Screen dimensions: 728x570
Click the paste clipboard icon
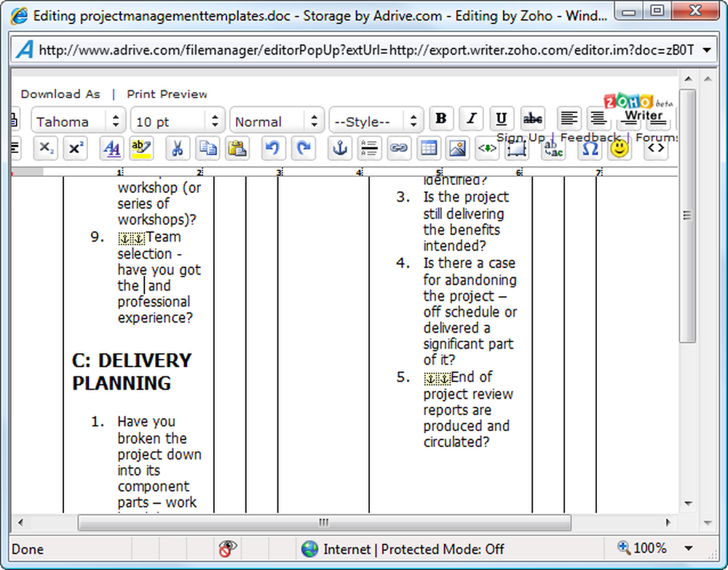coord(237,149)
